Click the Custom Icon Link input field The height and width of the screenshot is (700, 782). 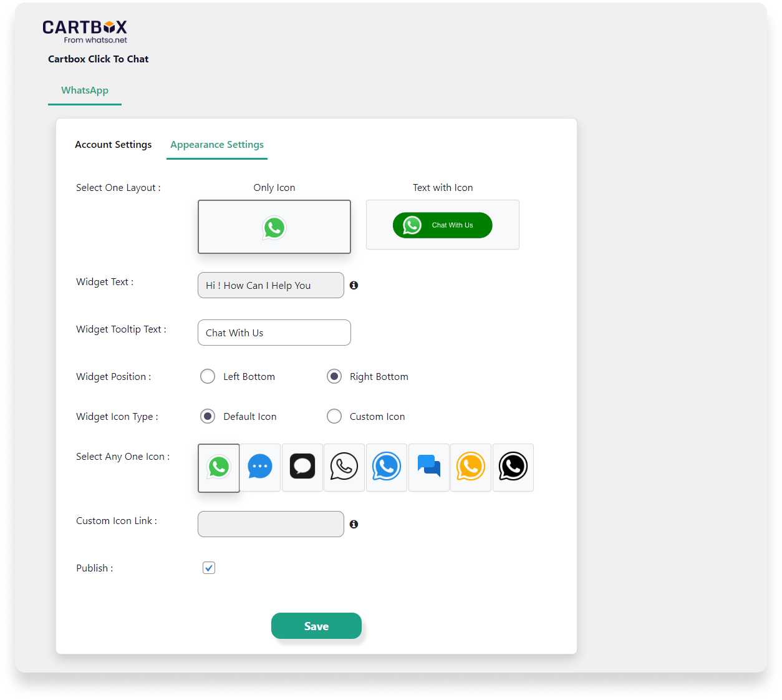[x=271, y=524]
